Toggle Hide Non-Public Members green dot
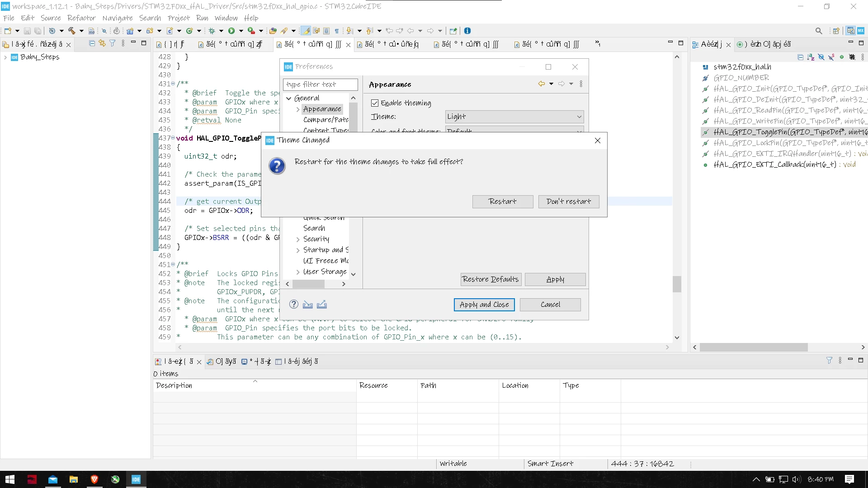 (x=841, y=57)
